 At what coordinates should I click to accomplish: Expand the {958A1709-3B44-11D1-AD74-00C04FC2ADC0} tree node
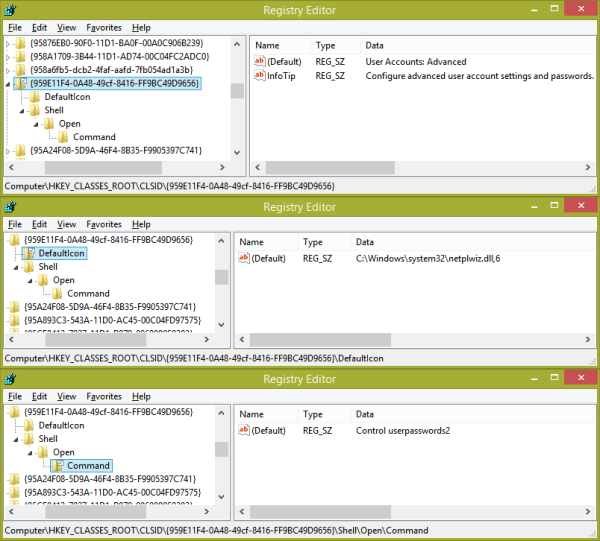[x=9, y=57]
